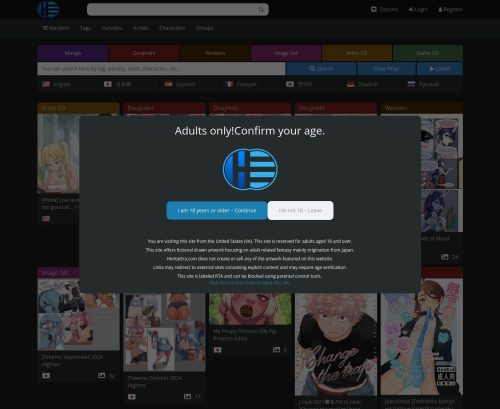Click the Random shuffle nav item
Image resolution: width=500 pixels, height=409 pixels.
[56, 28]
